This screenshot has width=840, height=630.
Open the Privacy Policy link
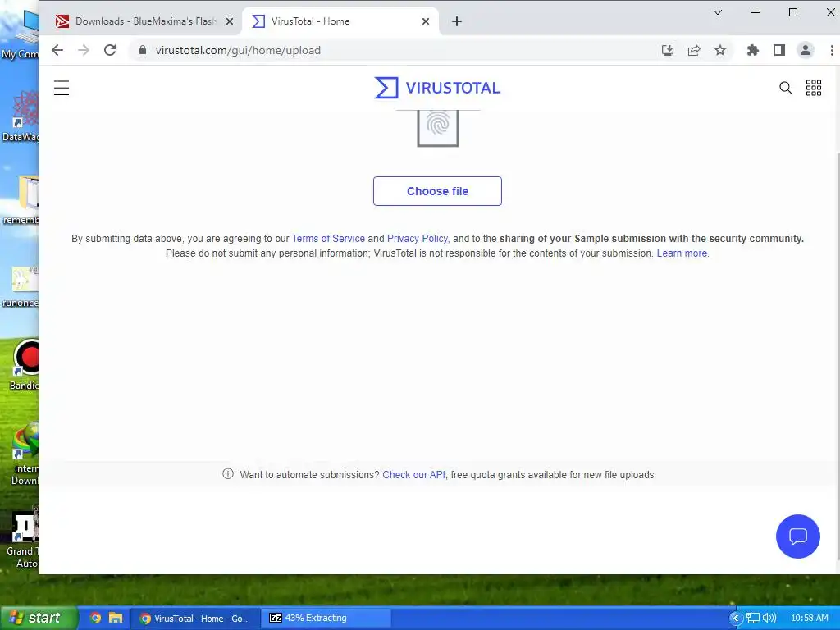click(x=418, y=239)
